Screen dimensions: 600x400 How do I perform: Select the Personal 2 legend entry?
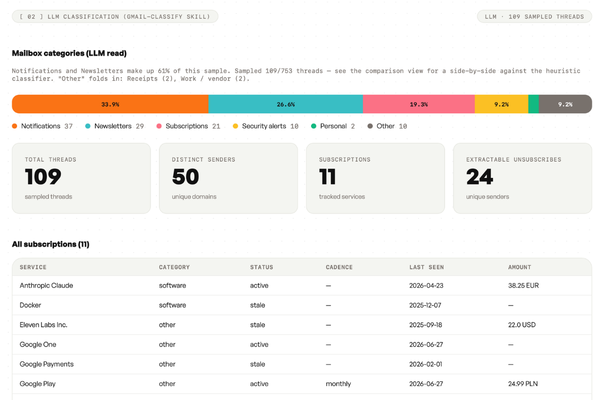[x=333, y=126]
